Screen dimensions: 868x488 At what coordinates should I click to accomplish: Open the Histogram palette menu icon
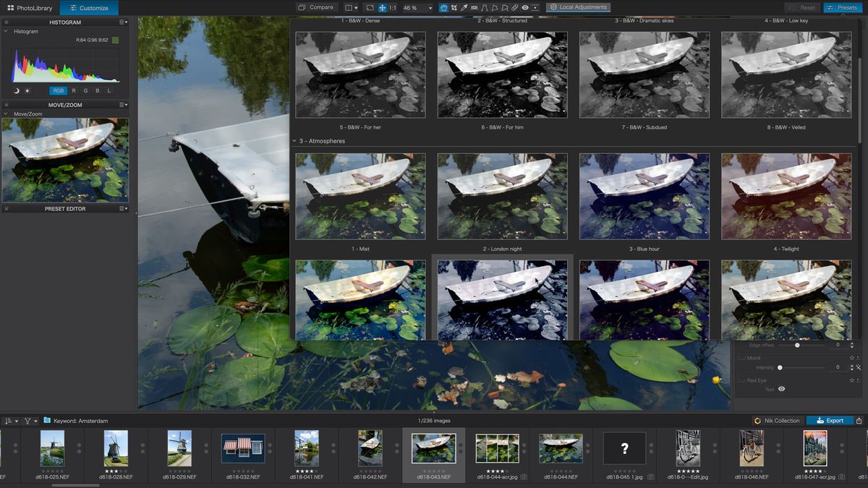point(124,22)
